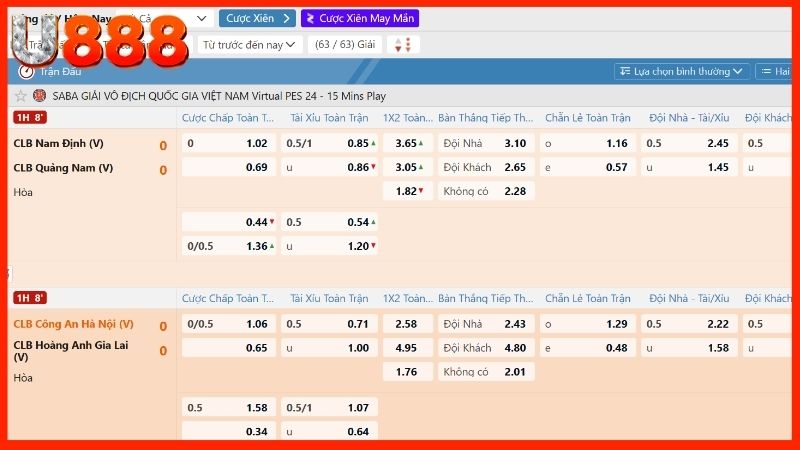Select Đội Nhà next goal 3.10

tap(486, 143)
